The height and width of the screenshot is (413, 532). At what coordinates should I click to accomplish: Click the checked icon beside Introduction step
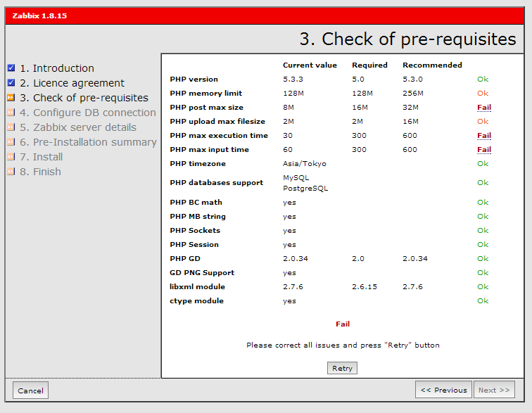[x=11, y=68]
